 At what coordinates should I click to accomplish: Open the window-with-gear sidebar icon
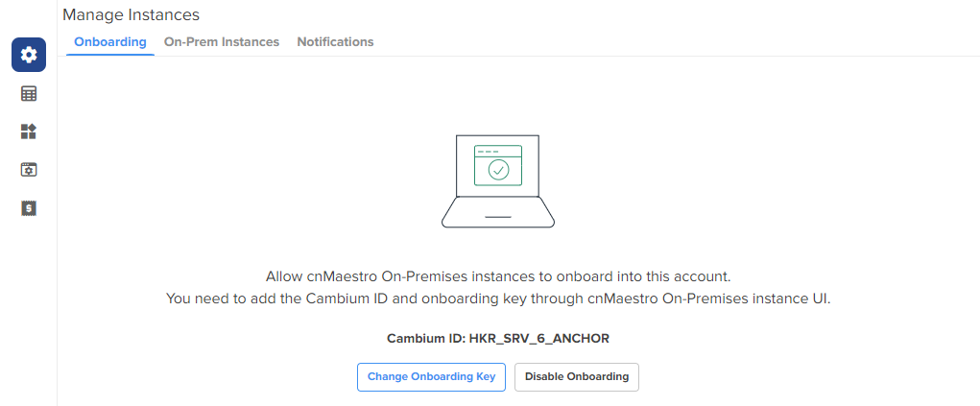(29, 169)
